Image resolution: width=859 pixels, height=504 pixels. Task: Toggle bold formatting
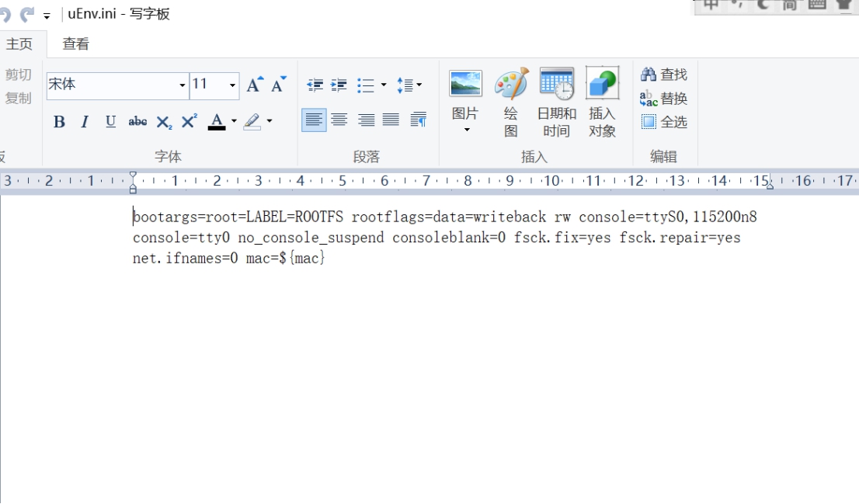click(59, 122)
